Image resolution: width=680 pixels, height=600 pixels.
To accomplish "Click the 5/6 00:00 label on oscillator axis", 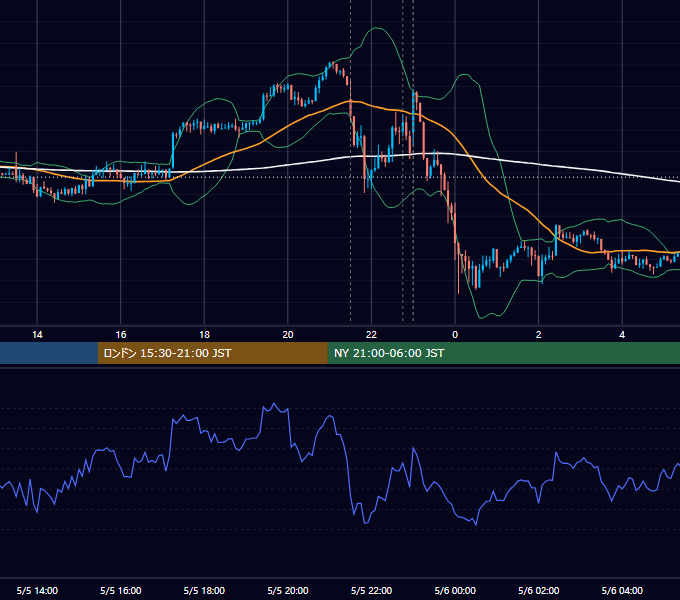I will (x=455, y=590).
